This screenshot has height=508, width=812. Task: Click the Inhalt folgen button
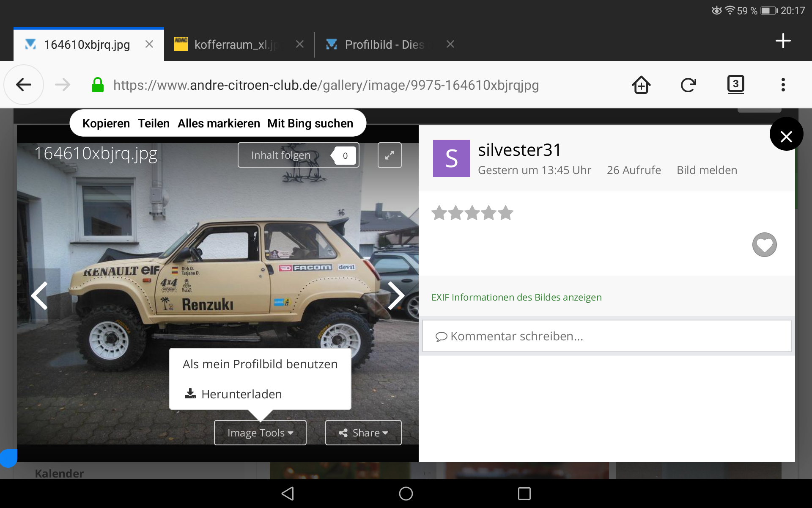click(x=298, y=155)
